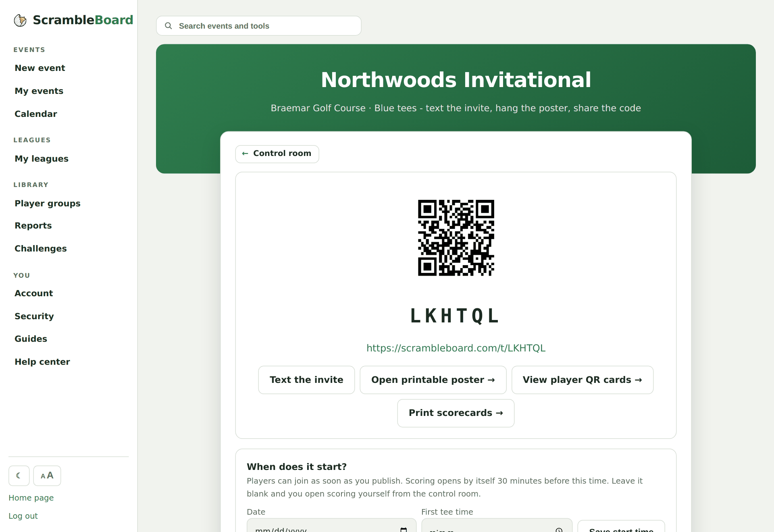Click Print scorecards button

coord(456,413)
